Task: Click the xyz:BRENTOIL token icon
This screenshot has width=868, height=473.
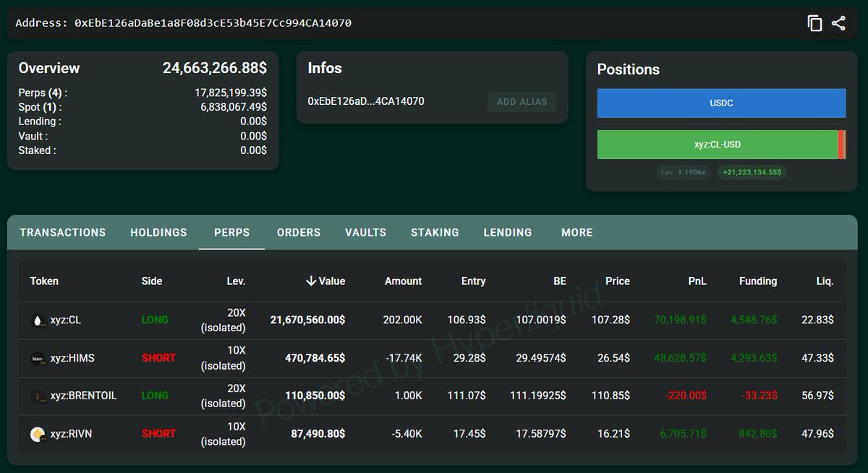Action: click(x=38, y=396)
